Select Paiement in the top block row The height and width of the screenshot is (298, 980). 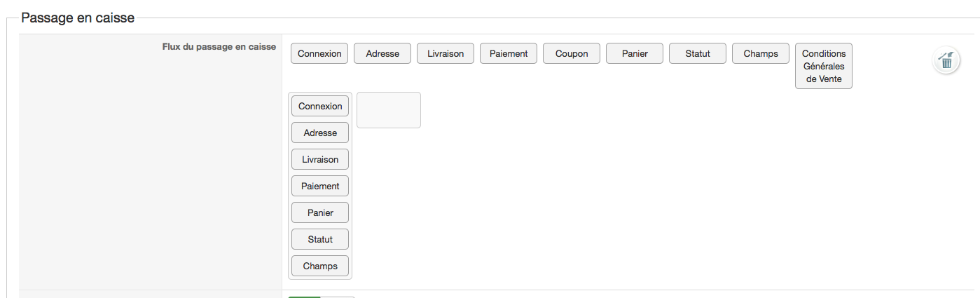click(509, 53)
